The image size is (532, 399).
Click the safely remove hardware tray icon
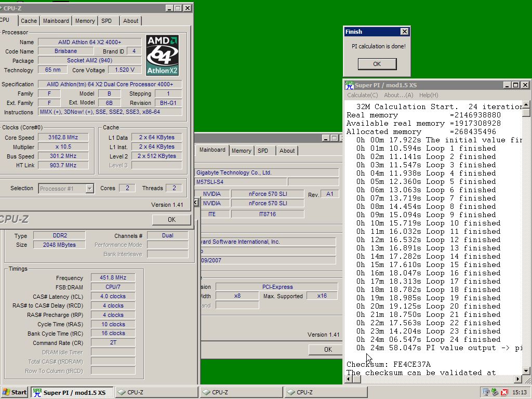[x=495, y=392]
